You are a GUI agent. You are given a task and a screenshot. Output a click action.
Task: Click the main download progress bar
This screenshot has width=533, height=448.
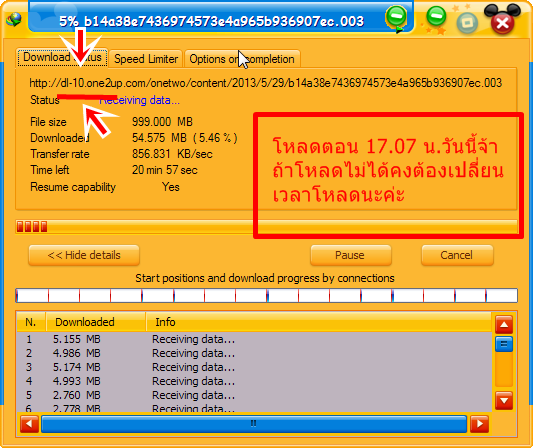click(266, 226)
